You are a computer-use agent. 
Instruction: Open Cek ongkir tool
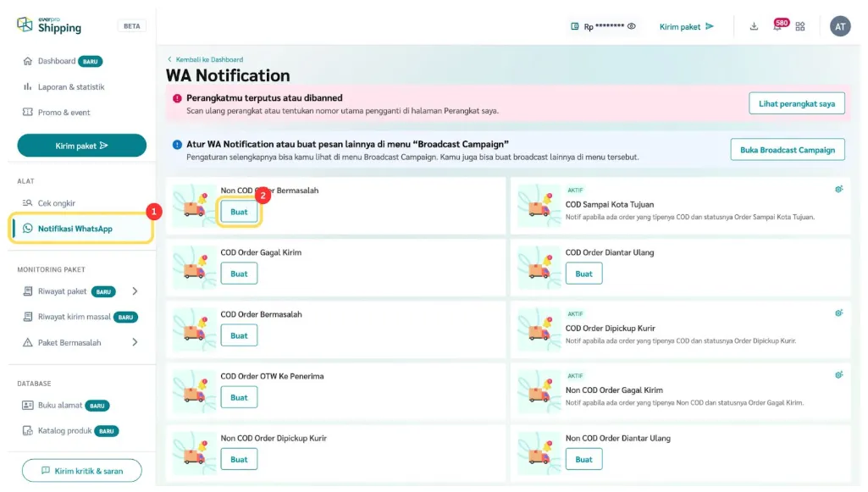pos(56,203)
